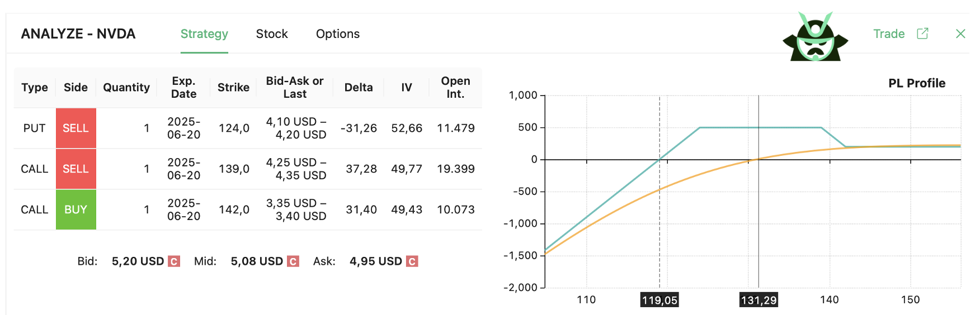980x315 pixels.
Task: Click the samurai mask logo
Action: click(x=815, y=37)
